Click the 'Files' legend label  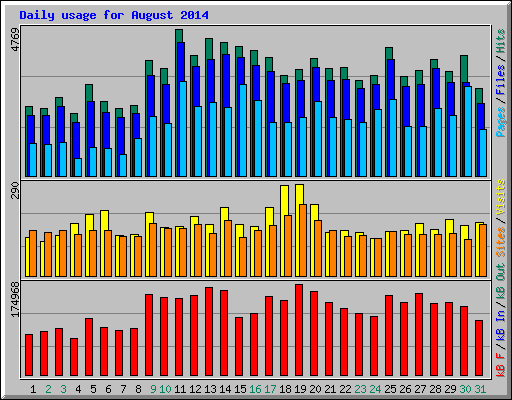pos(500,80)
